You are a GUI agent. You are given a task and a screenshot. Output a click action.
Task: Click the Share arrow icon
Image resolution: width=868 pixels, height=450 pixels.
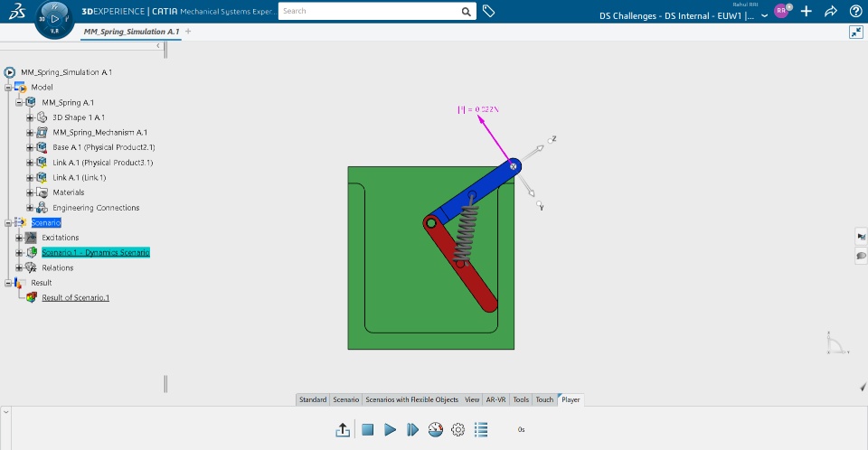pyautogui.click(x=831, y=11)
